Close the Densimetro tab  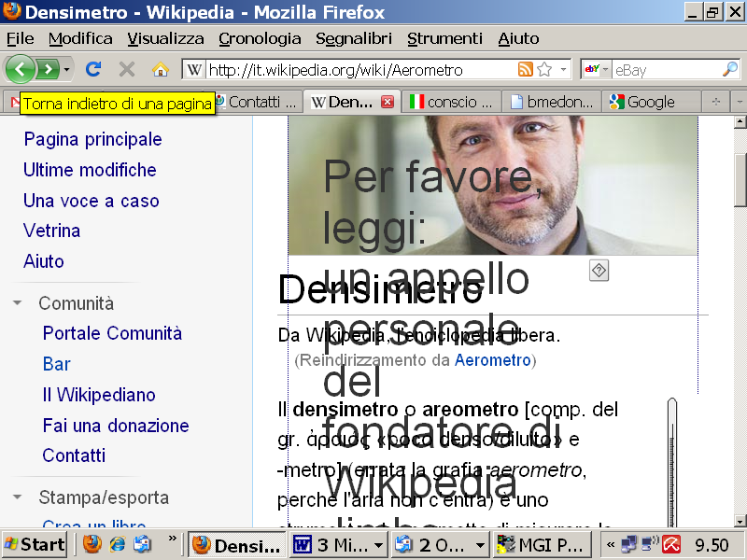(x=388, y=102)
